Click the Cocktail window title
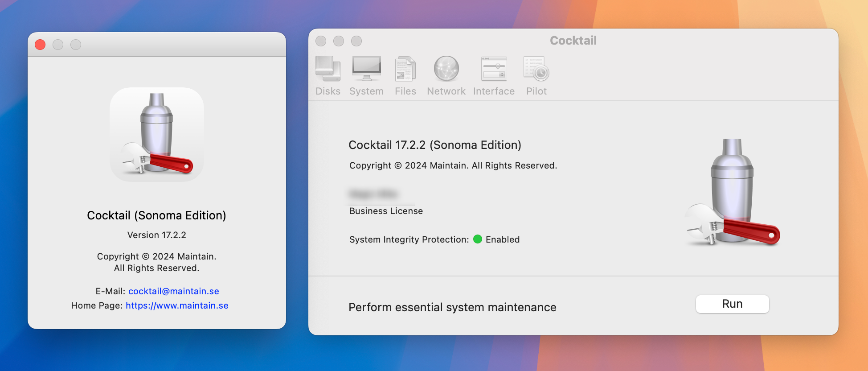This screenshot has width=868, height=371. [x=573, y=41]
